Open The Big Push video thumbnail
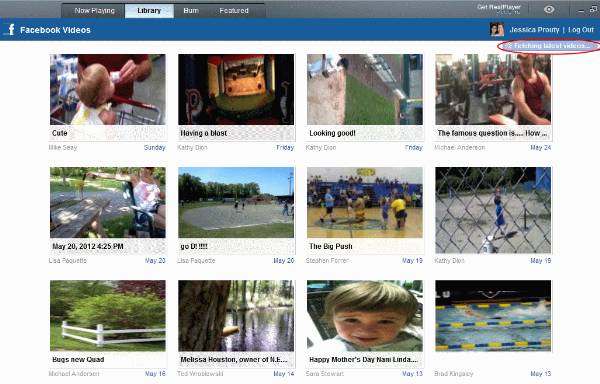This screenshot has width=600, height=384. click(x=365, y=203)
